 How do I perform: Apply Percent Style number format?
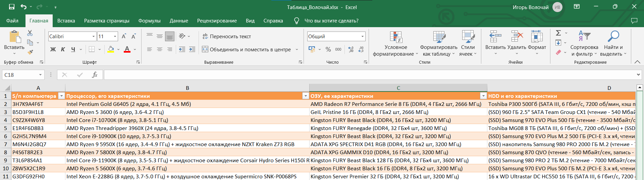click(328, 49)
